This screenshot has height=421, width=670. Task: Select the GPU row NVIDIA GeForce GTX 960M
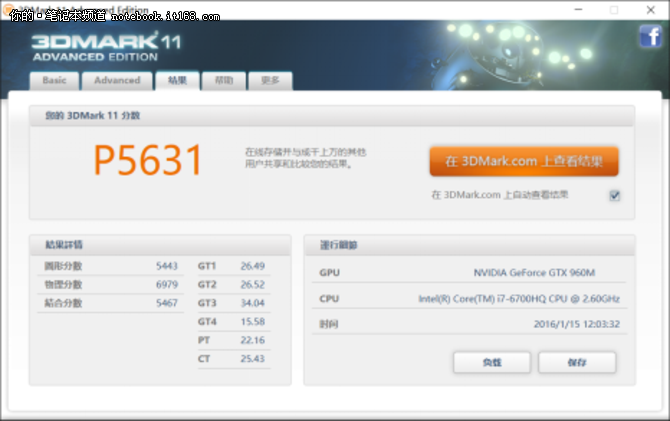468,273
